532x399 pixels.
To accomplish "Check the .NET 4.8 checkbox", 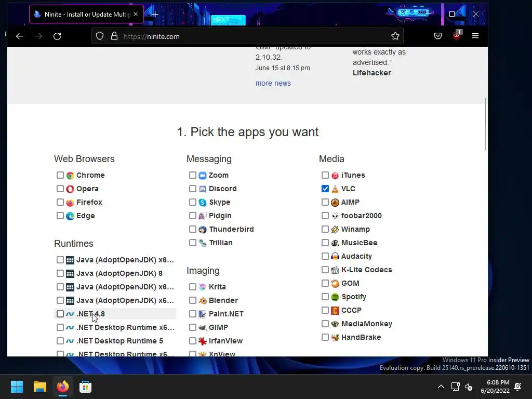I will click(60, 314).
